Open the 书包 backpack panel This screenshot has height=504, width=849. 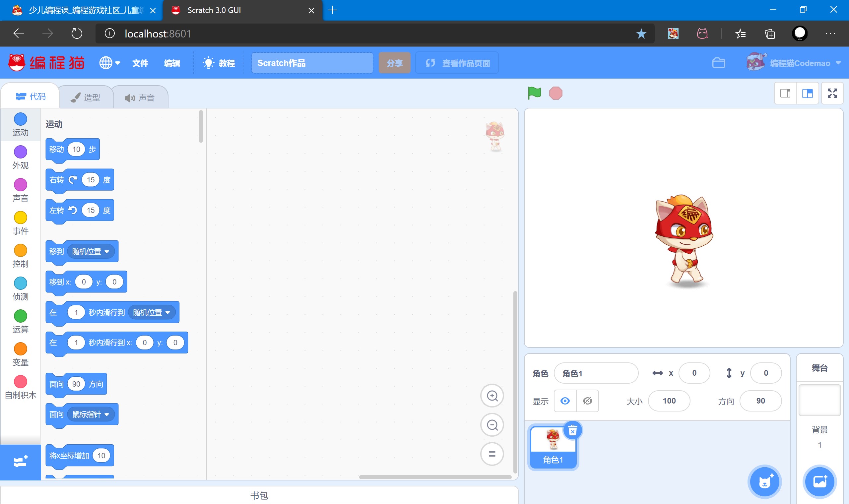(x=259, y=495)
